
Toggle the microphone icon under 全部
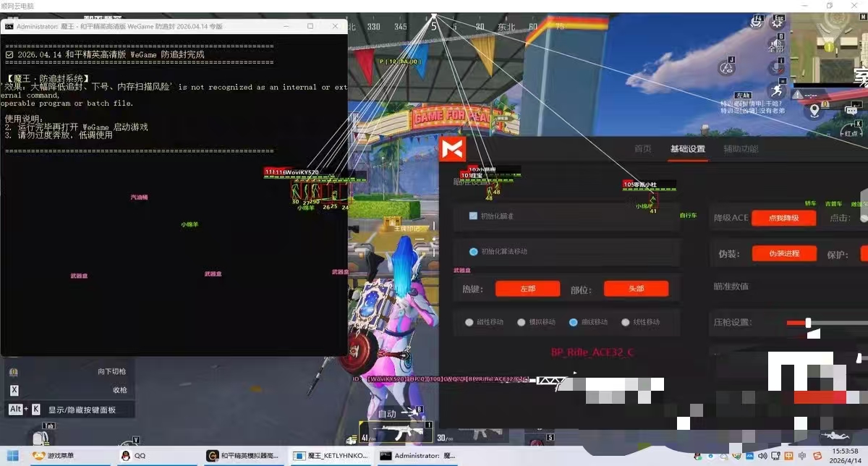point(778,67)
